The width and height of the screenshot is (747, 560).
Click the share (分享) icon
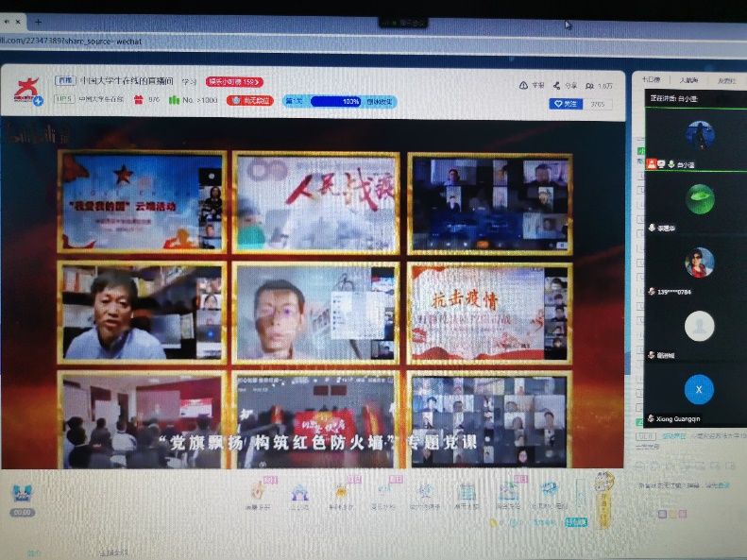pos(558,85)
